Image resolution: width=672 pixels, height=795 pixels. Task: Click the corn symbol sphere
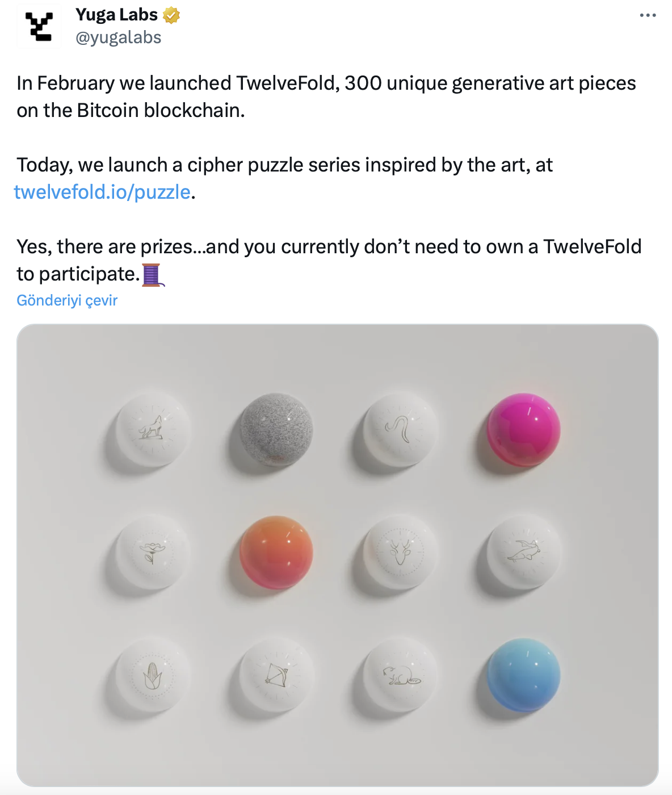click(152, 676)
